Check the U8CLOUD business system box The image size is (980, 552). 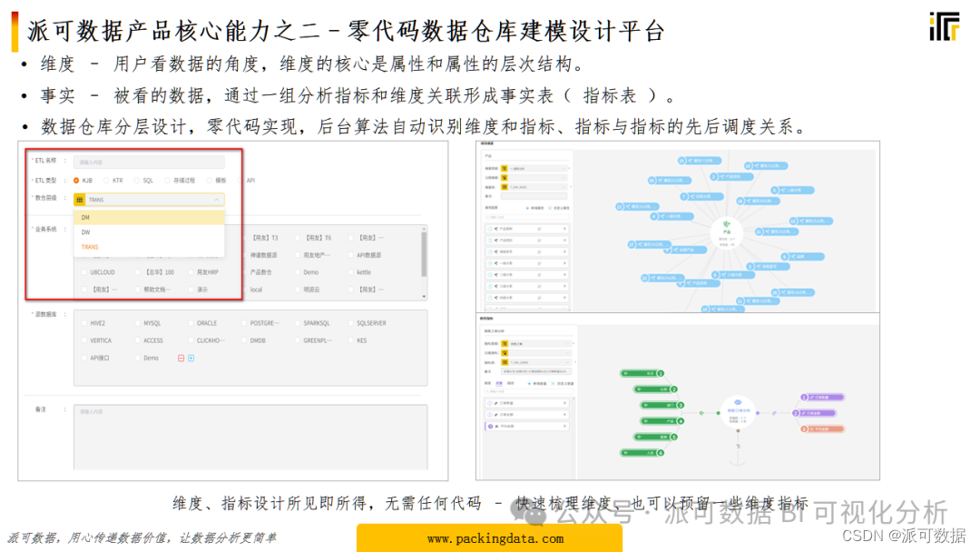point(84,272)
